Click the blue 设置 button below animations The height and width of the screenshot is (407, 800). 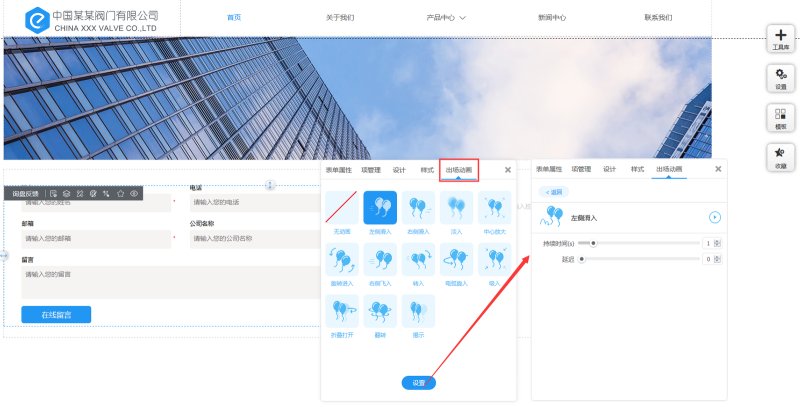click(418, 383)
